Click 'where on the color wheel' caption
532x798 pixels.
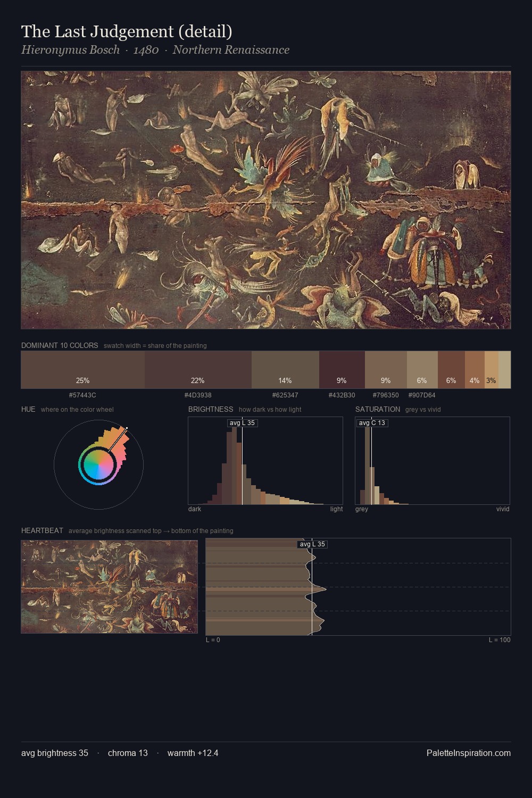[x=77, y=410]
